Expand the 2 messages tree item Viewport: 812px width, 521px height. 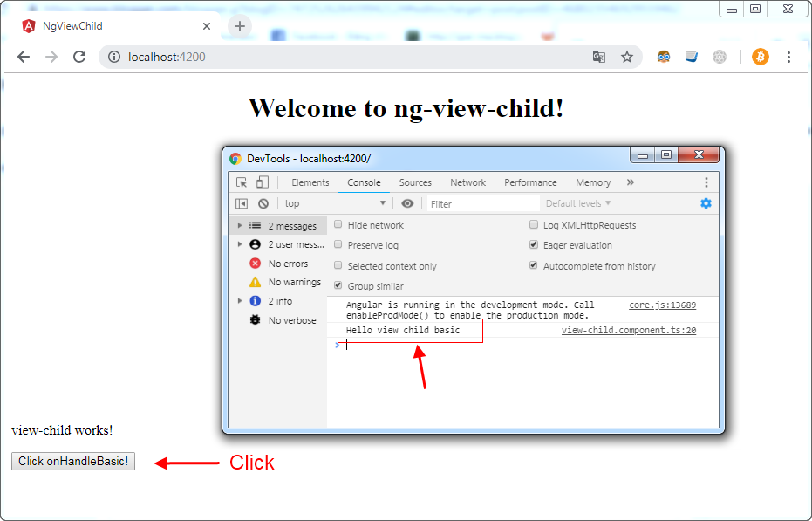[240, 224]
